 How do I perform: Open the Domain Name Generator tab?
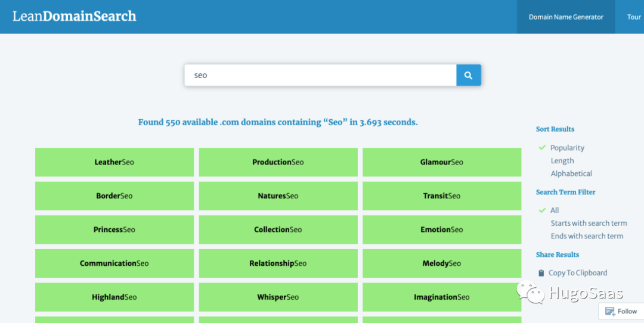566,17
